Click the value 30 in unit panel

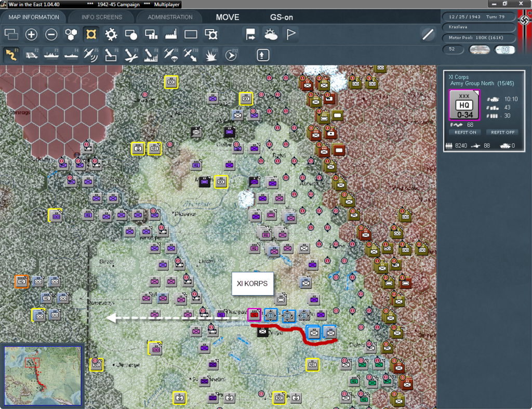tap(507, 116)
